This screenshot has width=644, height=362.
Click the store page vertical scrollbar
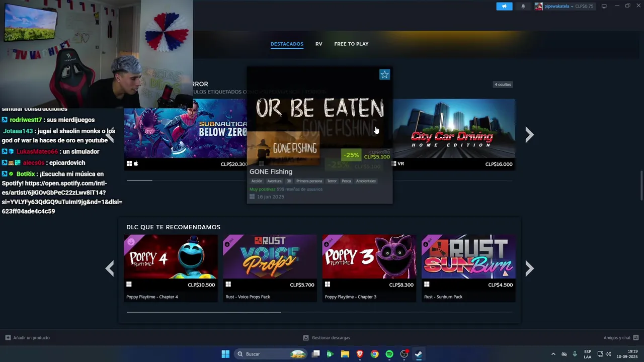tap(641, 185)
